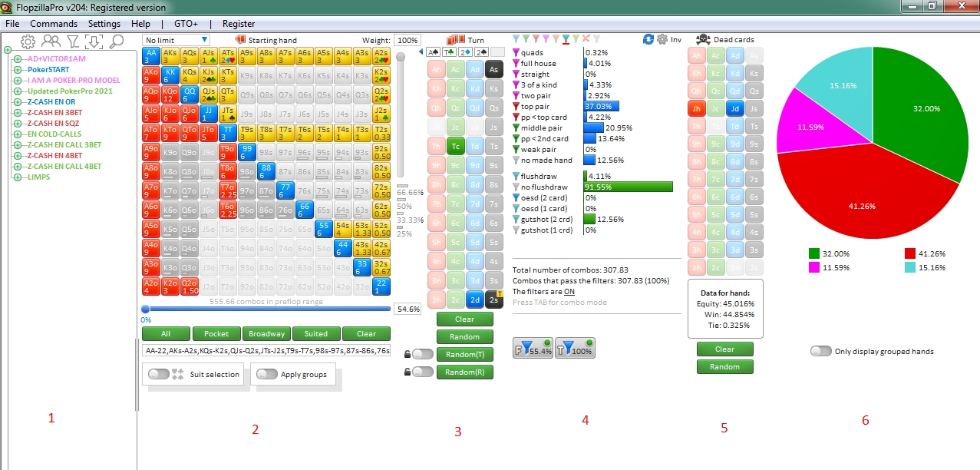Click the blue refresh arrows icon near Inv
Viewport: 980px width, 470px height.
pyautogui.click(x=648, y=39)
